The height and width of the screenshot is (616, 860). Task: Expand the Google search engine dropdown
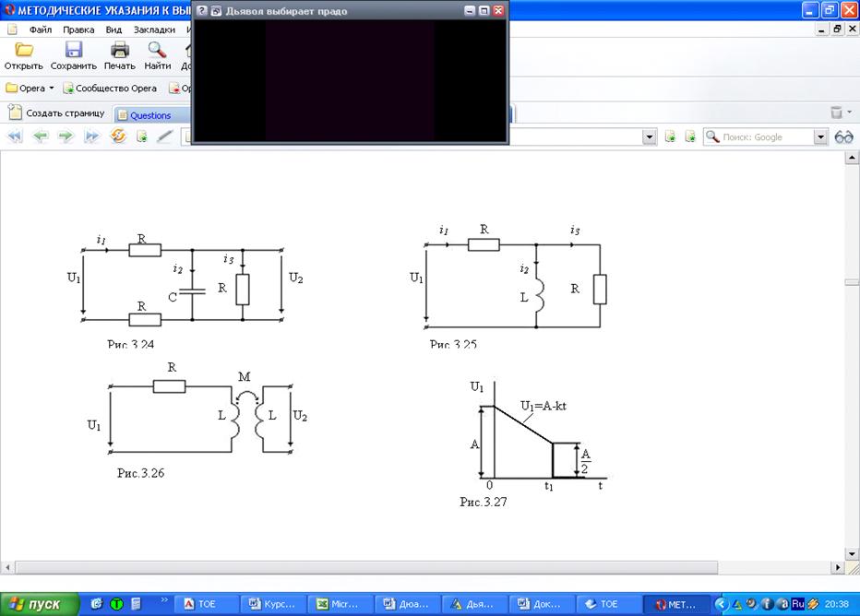[x=819, y=136]
